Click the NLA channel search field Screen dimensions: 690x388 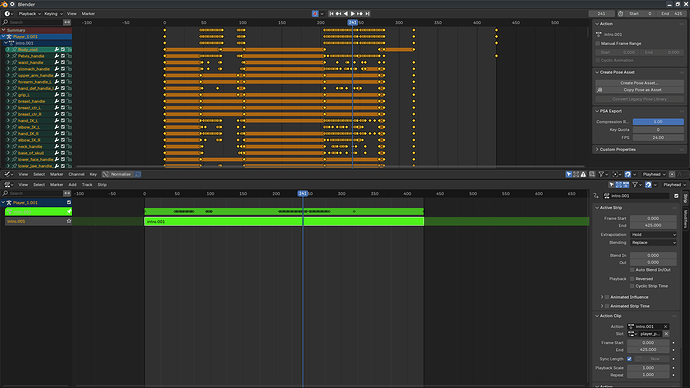click(x=32, y=193)
